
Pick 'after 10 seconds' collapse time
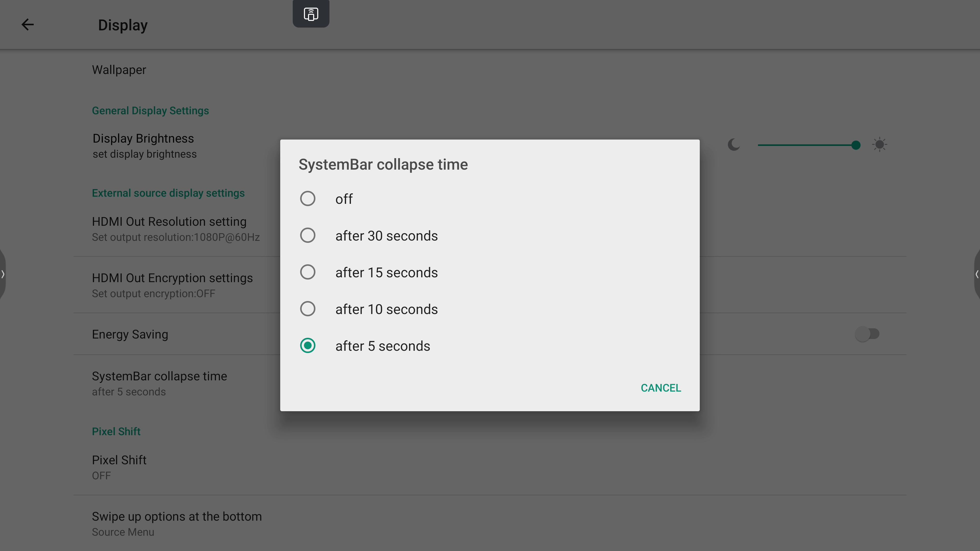490,309
